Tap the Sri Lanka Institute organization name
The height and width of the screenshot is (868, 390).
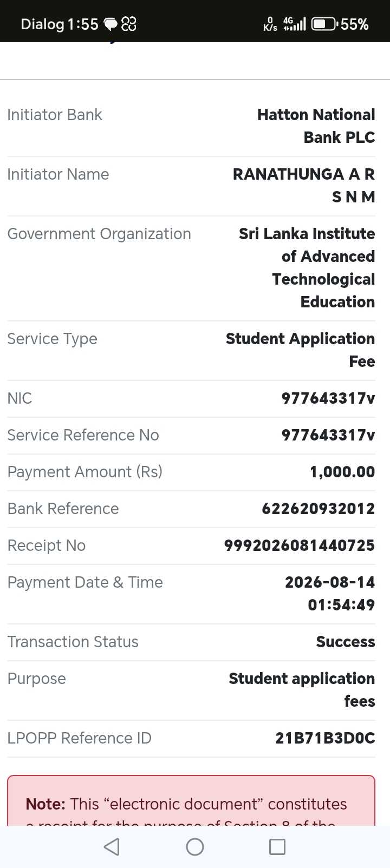tap(307, 268)
